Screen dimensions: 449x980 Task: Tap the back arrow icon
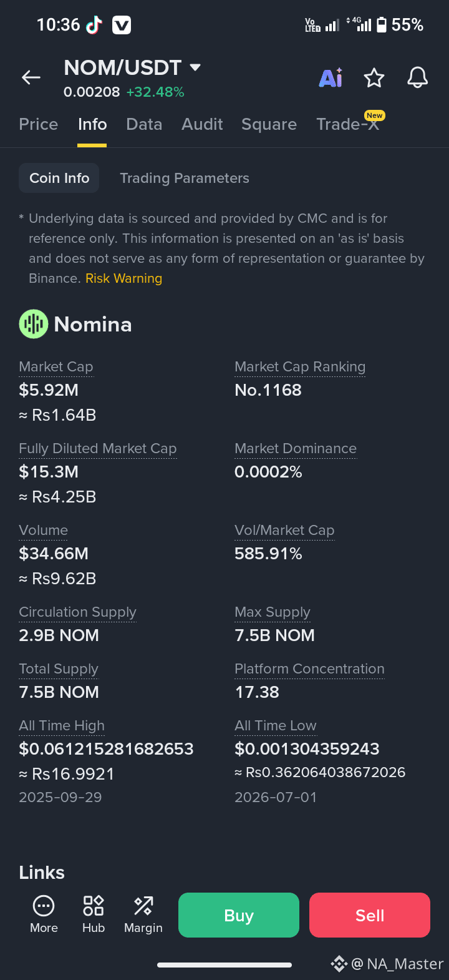pyautogui.click(x=31, y=77)
